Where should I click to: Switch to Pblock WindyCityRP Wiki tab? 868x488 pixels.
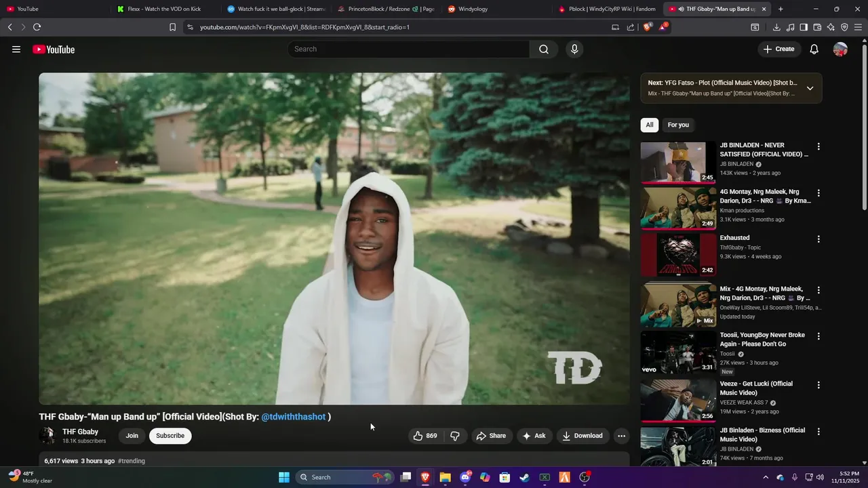(x=606, y=9)
